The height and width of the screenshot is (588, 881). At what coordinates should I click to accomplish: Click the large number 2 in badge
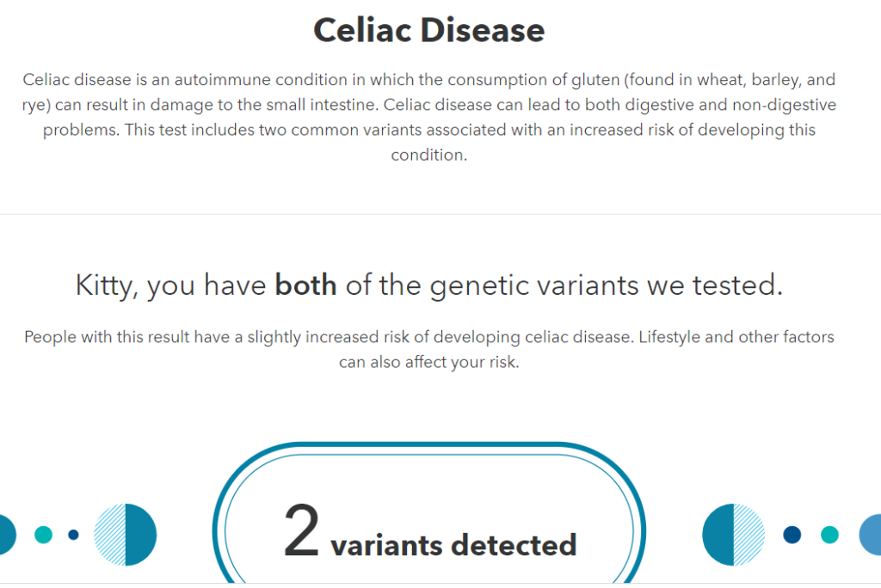tap(302, 530)
